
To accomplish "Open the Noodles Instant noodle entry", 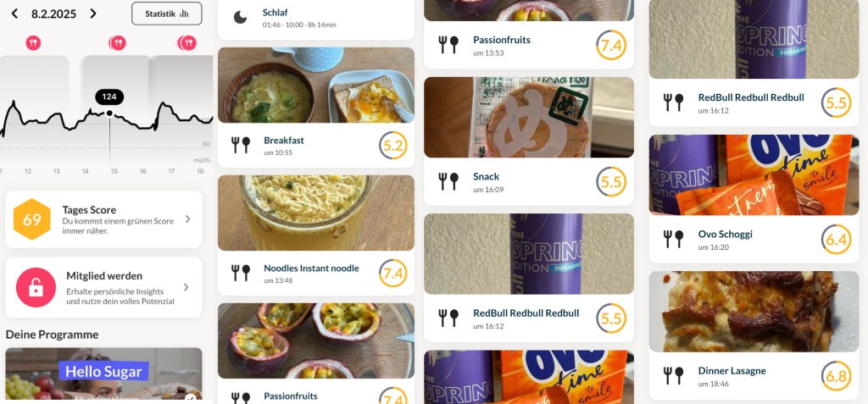I will (x=316, y=235).
